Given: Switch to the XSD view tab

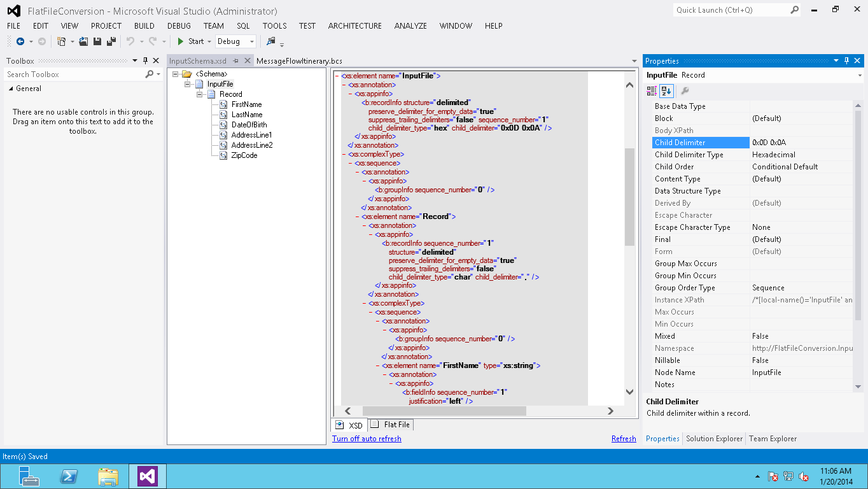Looking at the screenshot, I should tap(349, 425).
